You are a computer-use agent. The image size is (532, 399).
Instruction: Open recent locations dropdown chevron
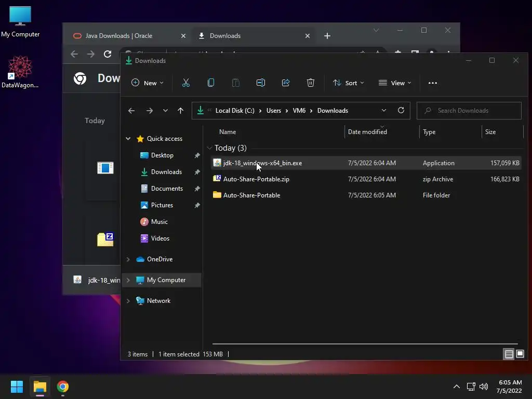[165, 111]
